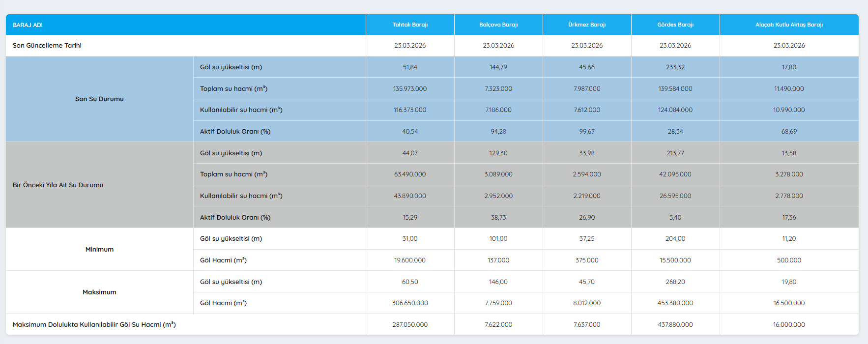The image size is (868, 344).
Task: Select the Son Su Durumu section cell
Action: [99, 99]
